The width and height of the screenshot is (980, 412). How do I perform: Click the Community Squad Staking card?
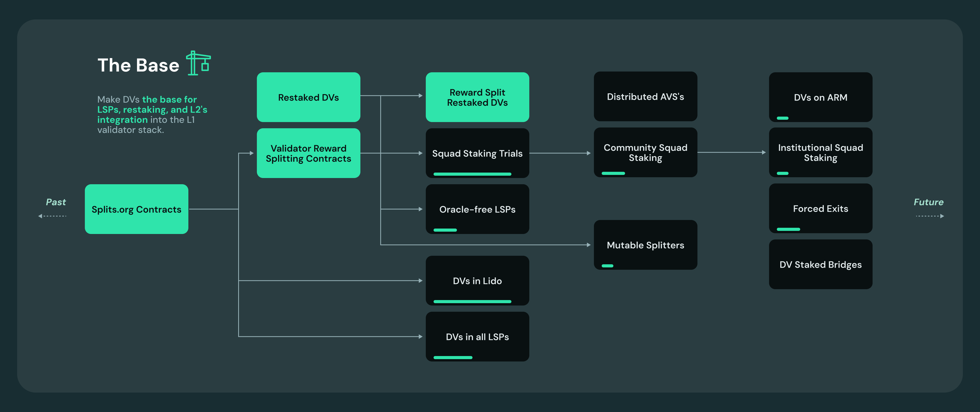(x=645, y=152)
